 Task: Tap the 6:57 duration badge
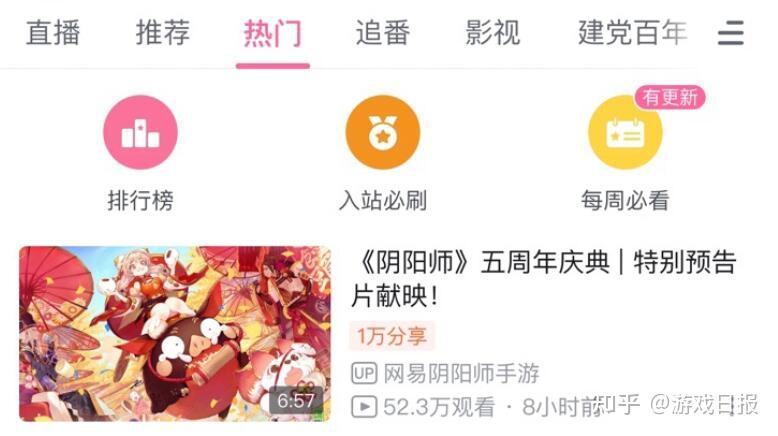(296, 400)
